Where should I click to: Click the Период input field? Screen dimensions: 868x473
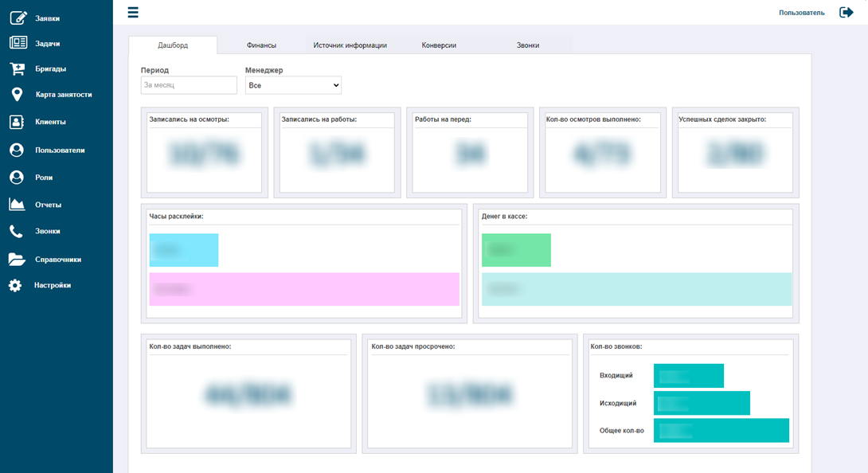189,85
